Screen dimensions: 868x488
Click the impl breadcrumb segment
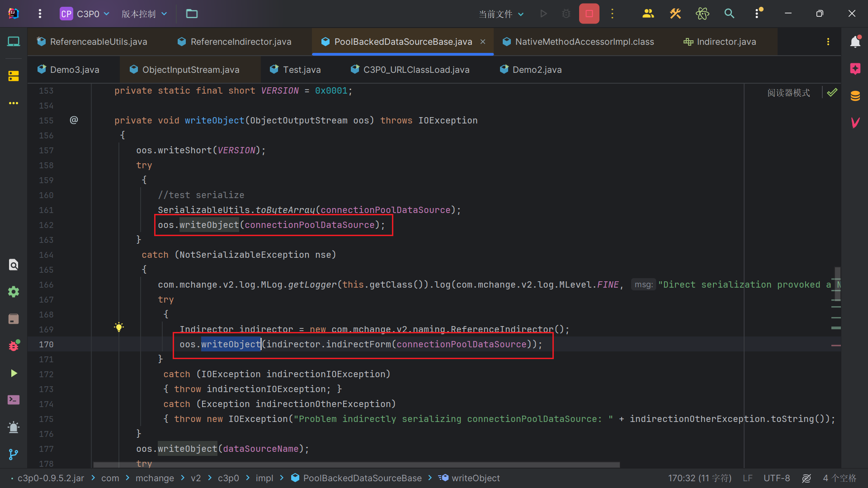pyautogui.click(x=264, y=478)
